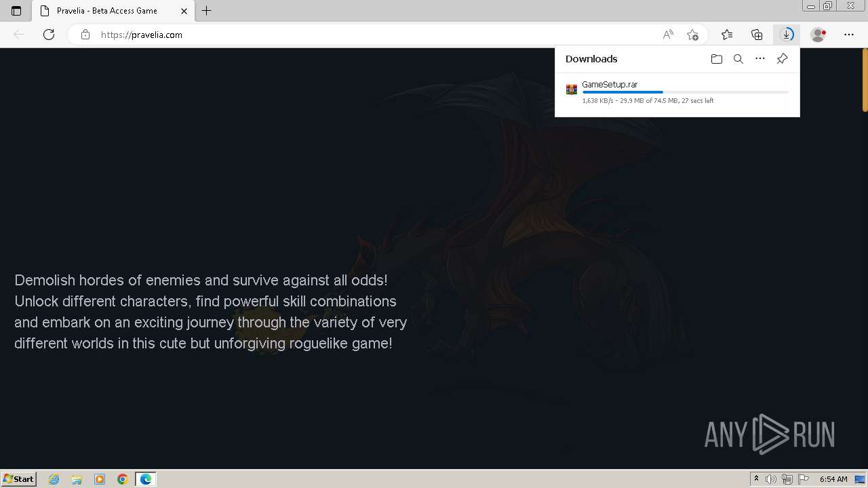Go back to previous page

point(19,35)
